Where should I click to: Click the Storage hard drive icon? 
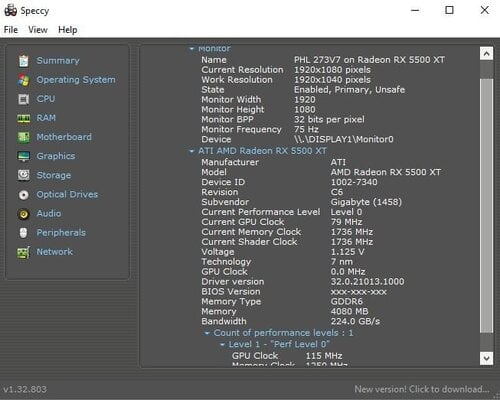[x=24, y=175]
